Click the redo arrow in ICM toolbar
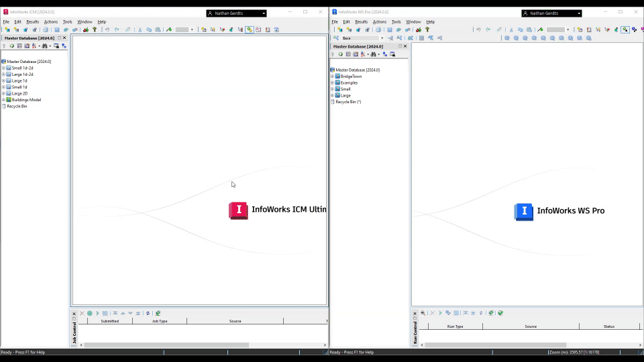Viewport: 644px width, 362px height. pyautogui.click(x=117, y=29)
